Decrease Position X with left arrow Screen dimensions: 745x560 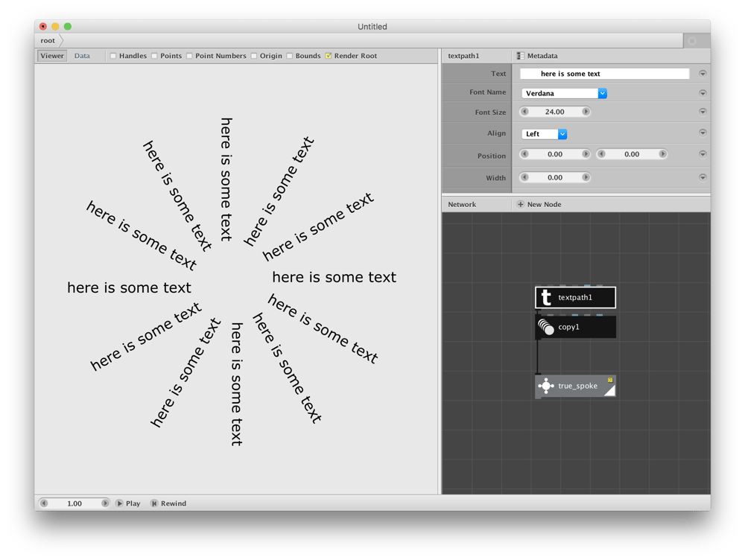[x=524, y=154]
